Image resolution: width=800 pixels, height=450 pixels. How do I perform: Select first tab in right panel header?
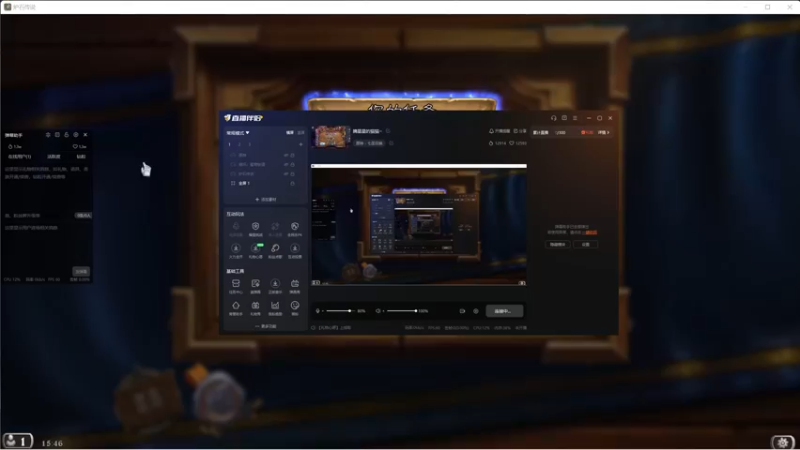tap(541, 133)
